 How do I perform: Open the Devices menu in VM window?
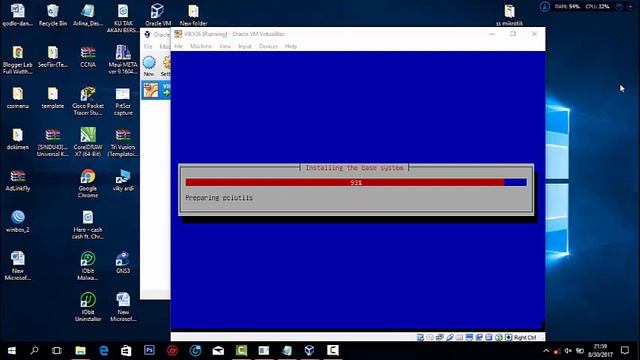268,47
